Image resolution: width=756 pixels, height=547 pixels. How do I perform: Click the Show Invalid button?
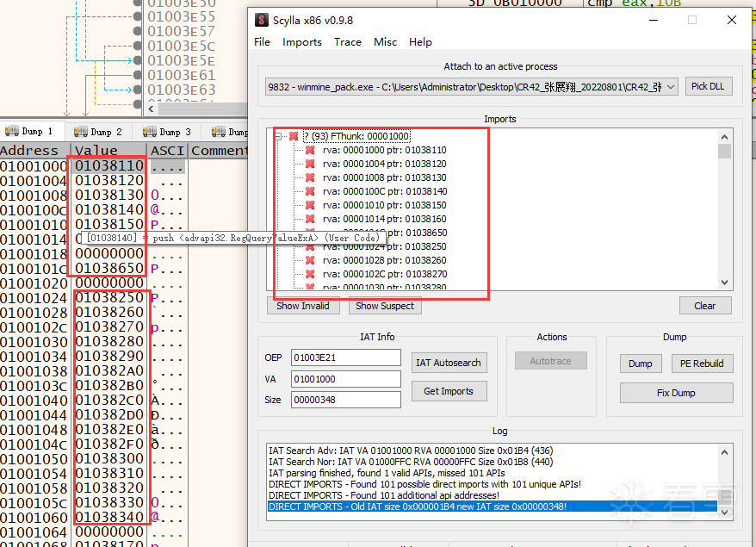pos(303,306)
